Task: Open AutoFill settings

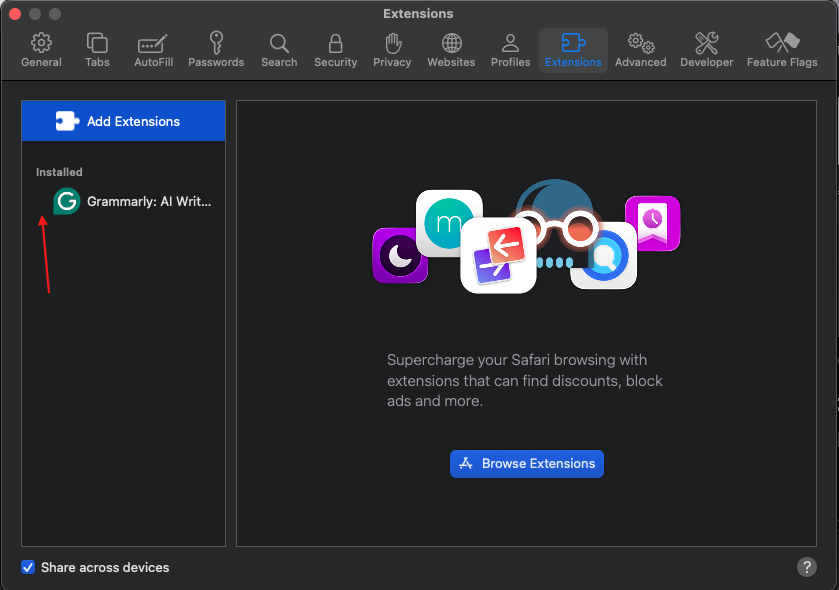Action: tap(153, 50)
